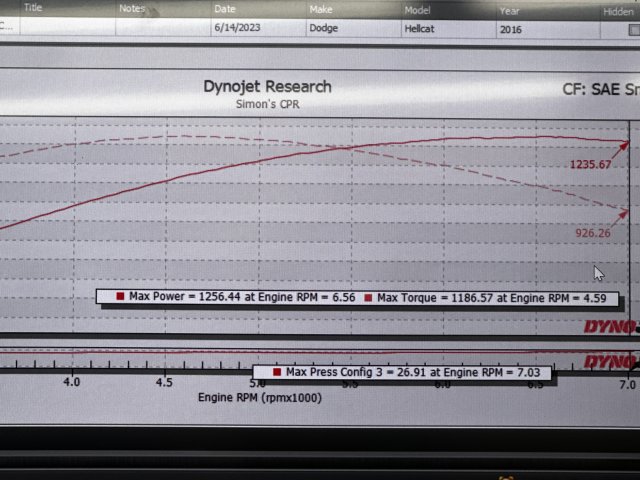The image size is (640, 480).
Task: Click the Model column header
Action: pos(417,8)
